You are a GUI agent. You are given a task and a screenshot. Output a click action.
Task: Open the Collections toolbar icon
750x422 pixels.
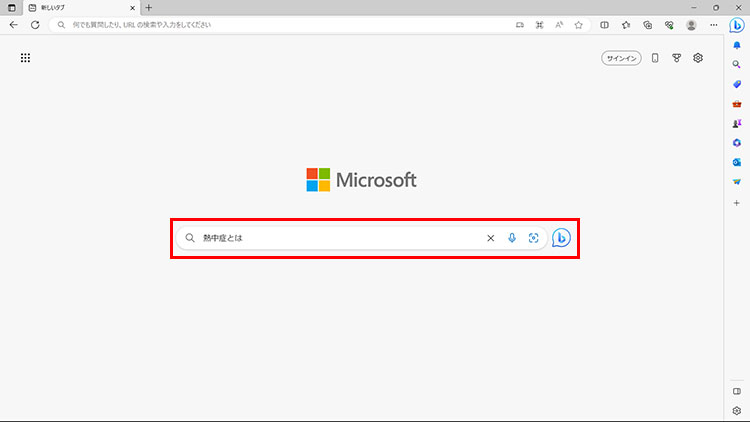[648, 25]
